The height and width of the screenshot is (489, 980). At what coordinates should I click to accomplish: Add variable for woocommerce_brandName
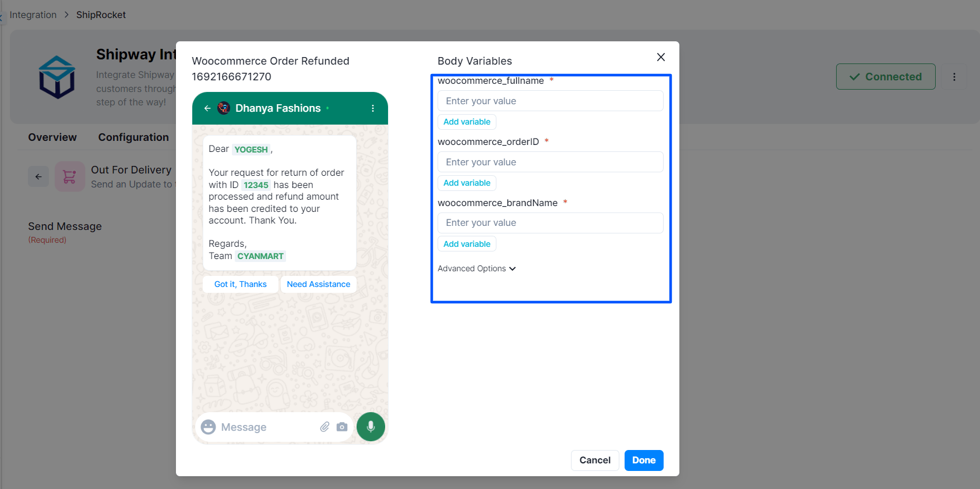(467, 244)
